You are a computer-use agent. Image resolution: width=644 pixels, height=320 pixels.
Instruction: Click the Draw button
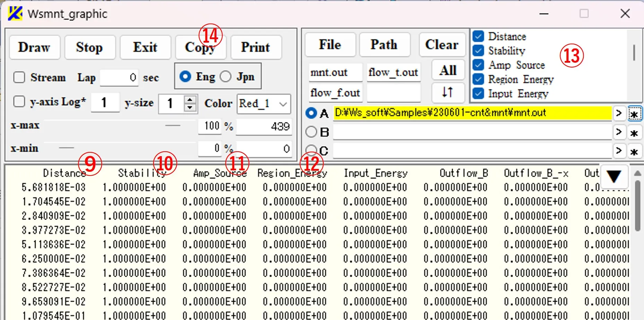pos(35,47)
